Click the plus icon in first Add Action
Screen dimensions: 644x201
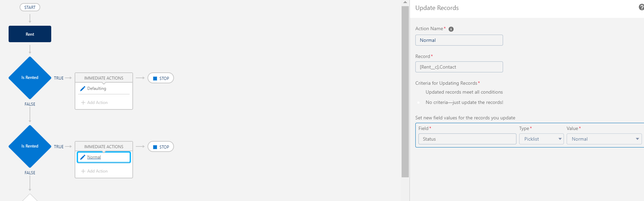pyautogui.click(x=83, y=103)
